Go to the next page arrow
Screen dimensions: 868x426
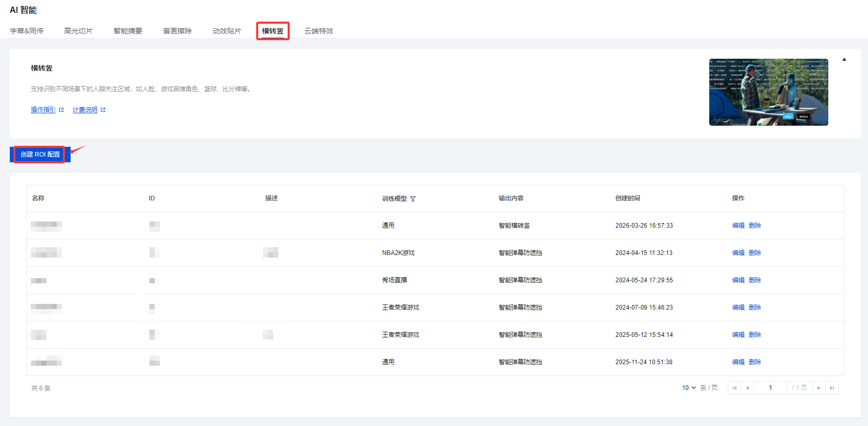point(819,388)
